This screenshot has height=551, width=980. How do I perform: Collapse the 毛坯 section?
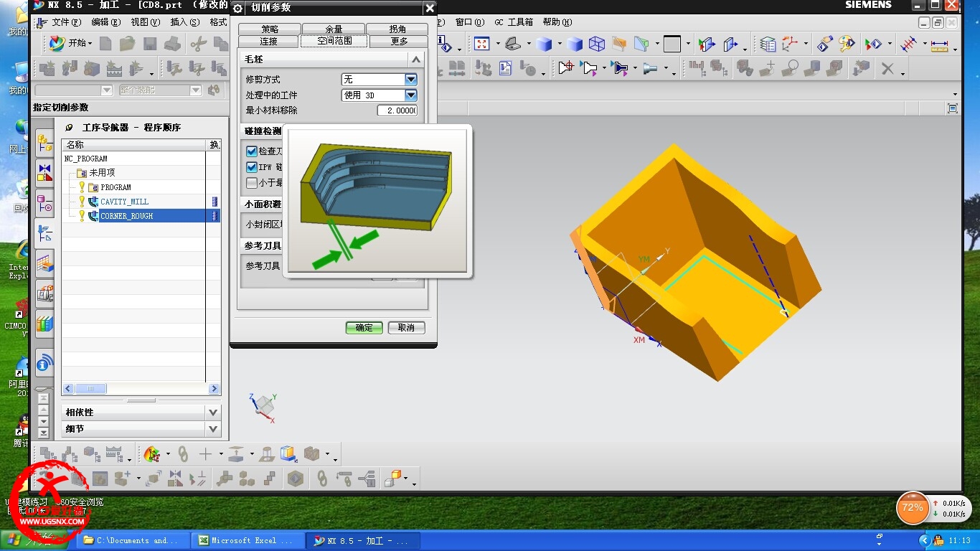point(415,59)
